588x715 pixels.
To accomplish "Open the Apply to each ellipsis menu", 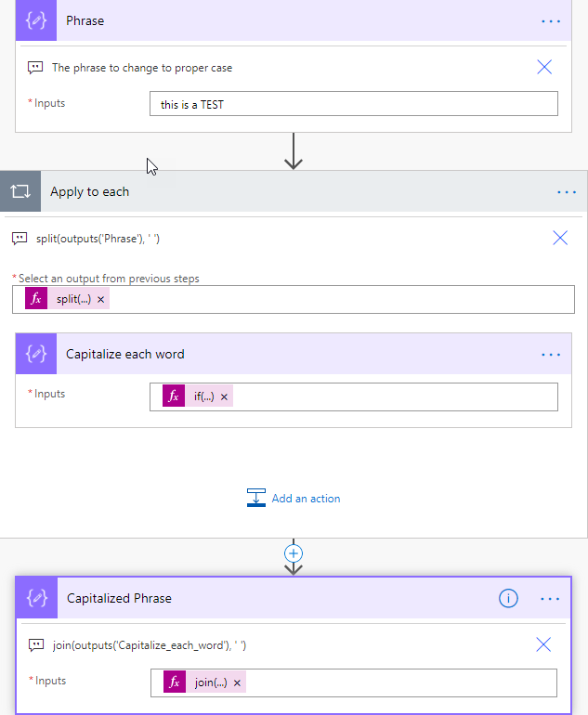I will pyautogui.click(x=567, y=192).
